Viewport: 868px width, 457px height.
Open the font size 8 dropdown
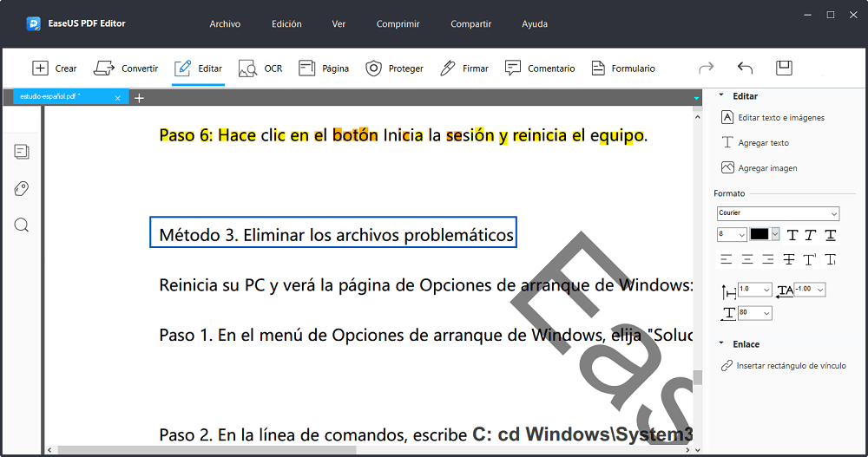(732, 235)
